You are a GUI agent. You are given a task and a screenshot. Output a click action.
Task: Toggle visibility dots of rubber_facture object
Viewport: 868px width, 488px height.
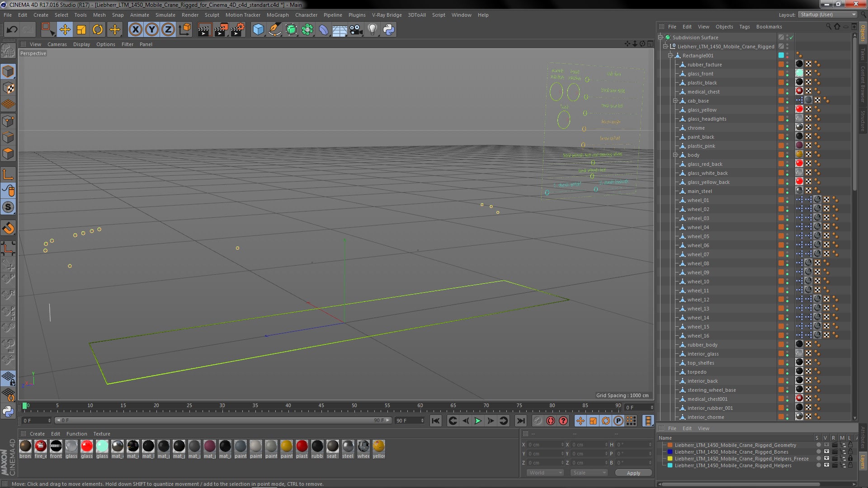[x=787, y=65]
